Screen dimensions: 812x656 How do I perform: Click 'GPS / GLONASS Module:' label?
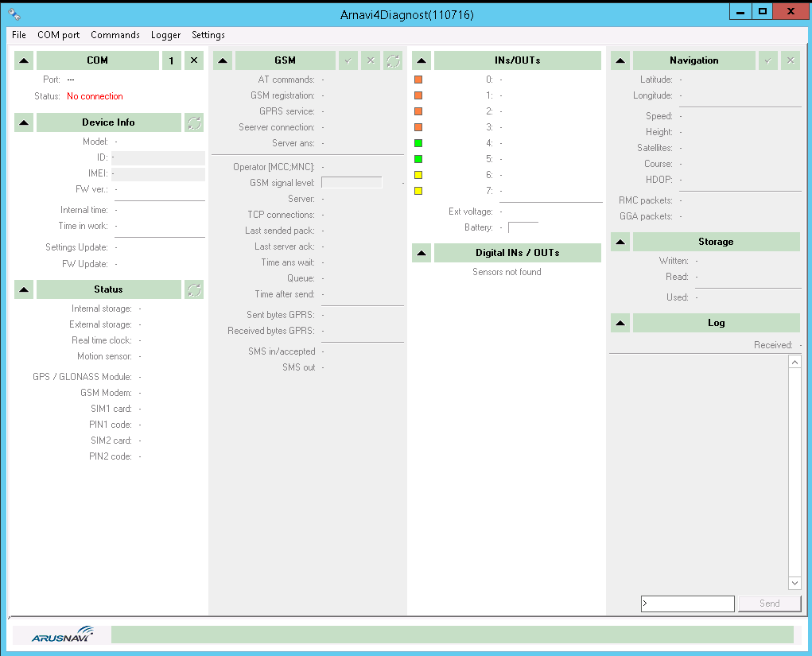[83, 377]
